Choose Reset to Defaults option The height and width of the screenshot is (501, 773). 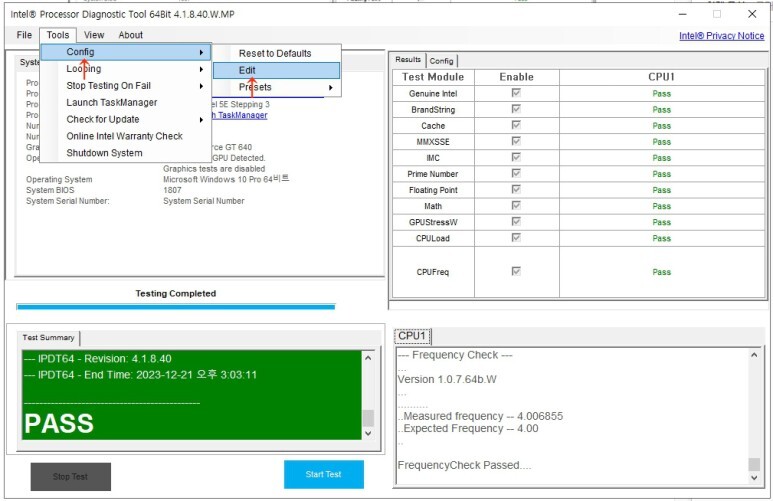[277, 53]
